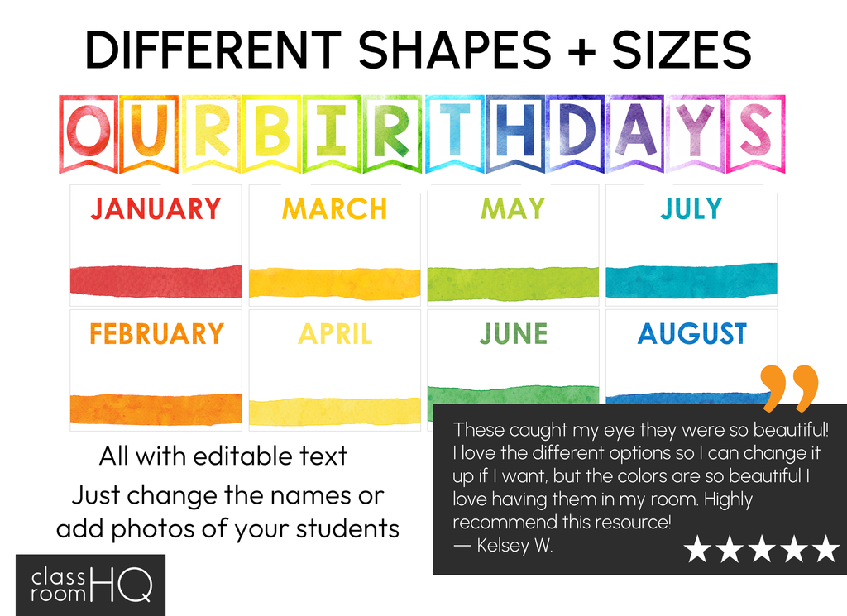Click the five-star rating
Screen dimensions: 847x616
[x=761, y=548]
